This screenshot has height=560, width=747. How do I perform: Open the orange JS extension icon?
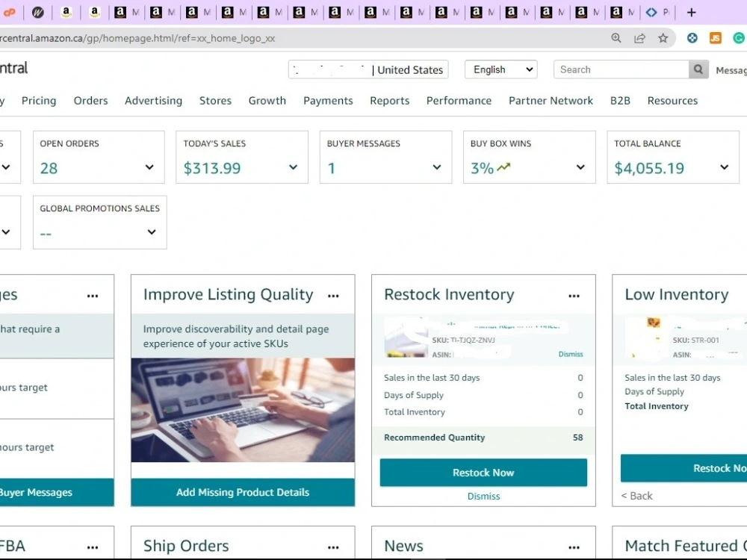click(715, 38)
